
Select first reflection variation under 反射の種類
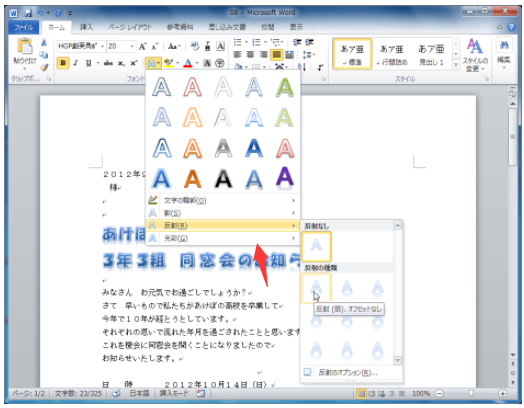[316, 288]
